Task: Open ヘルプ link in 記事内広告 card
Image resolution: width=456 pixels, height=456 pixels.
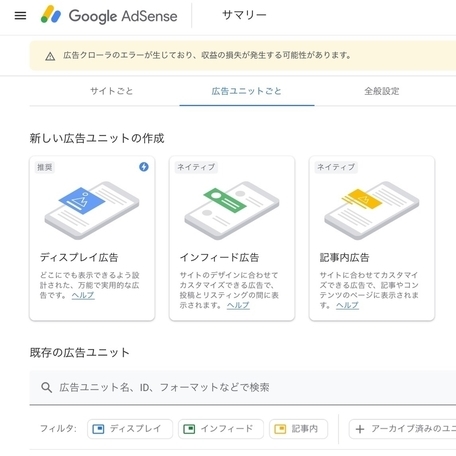Action: click(x=347, y=305)
